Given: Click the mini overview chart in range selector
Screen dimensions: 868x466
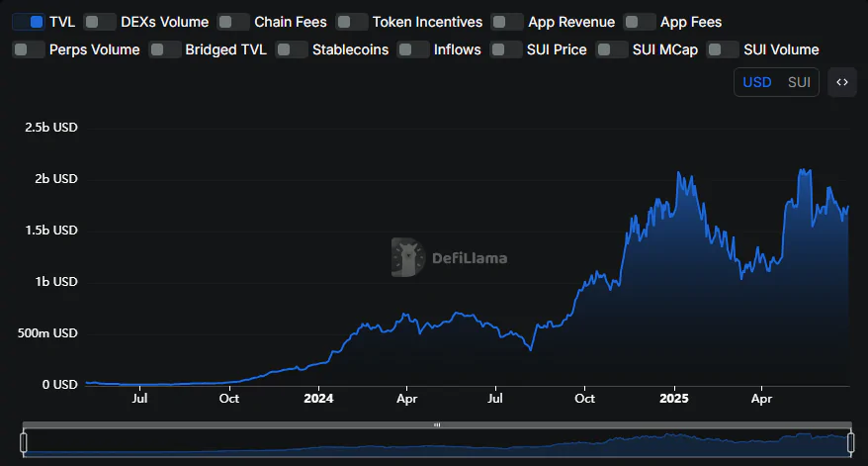Looking at the screenshot, I should coord(437,443).
